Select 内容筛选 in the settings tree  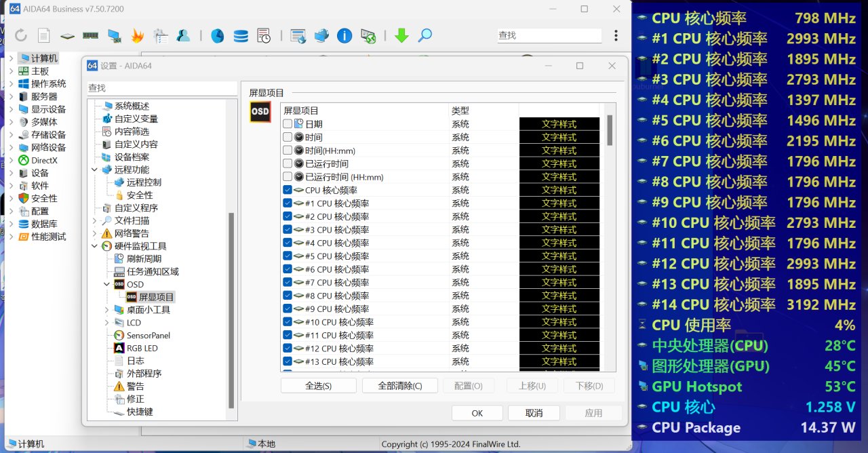pos(132,132)
